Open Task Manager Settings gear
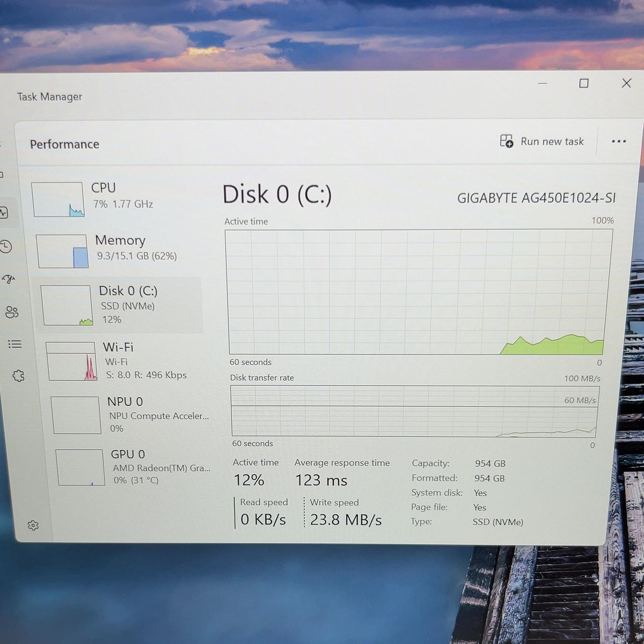This screenshot has height=644, width=644. pyautogui.click(x=33, y=525)
